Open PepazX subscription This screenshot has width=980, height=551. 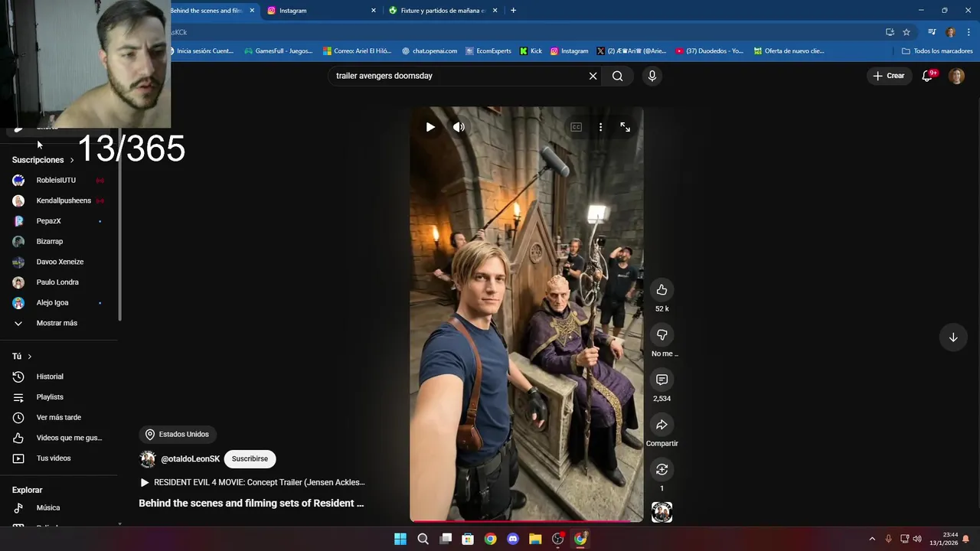59,221
